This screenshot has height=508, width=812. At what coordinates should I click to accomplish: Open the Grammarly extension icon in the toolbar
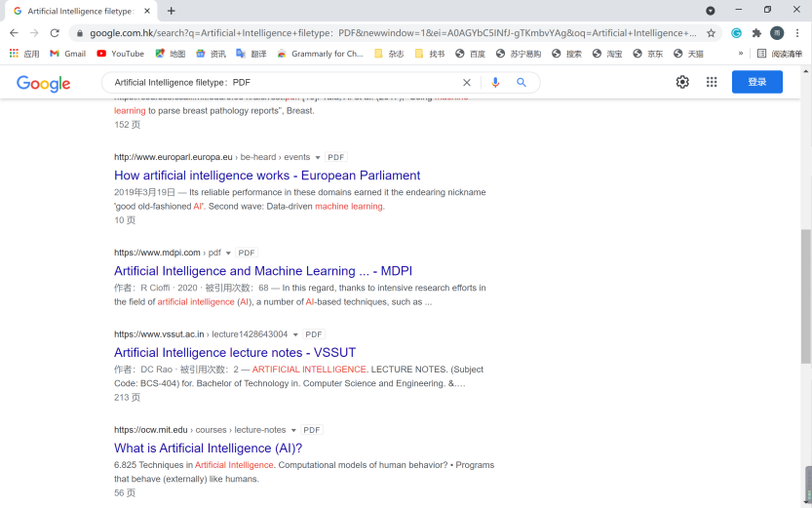[x=736, y=33]
